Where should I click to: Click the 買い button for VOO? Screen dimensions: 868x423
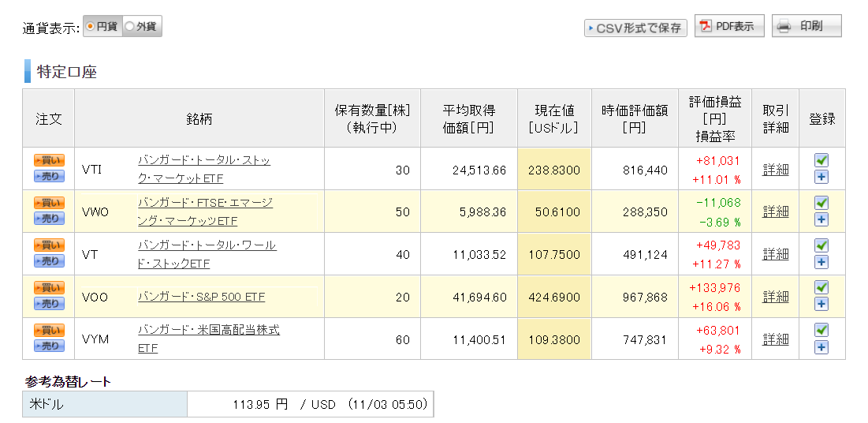click(x=49, y=288)
